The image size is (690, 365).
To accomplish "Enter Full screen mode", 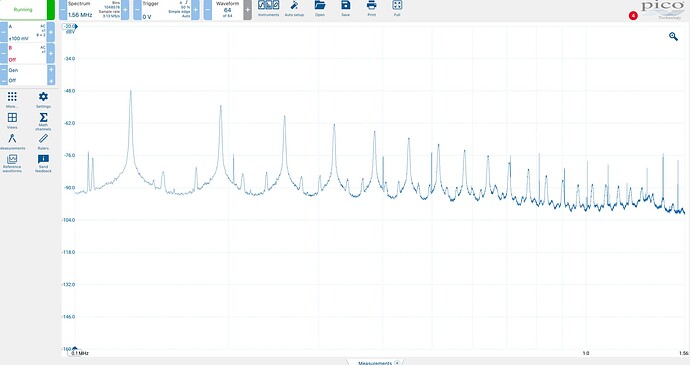I will pyautogui.click(x=397, y=8).
